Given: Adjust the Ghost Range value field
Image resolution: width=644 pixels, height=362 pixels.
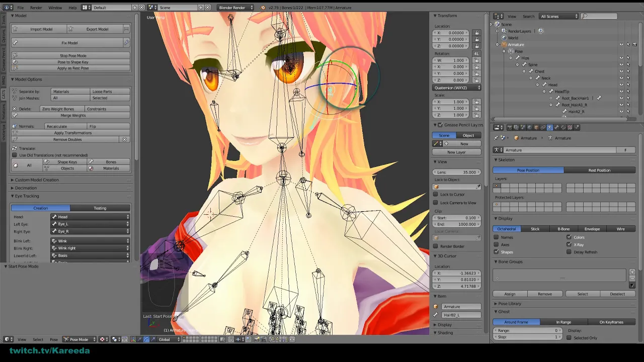Looking at the screenshot, I should (x=528, y=330).
